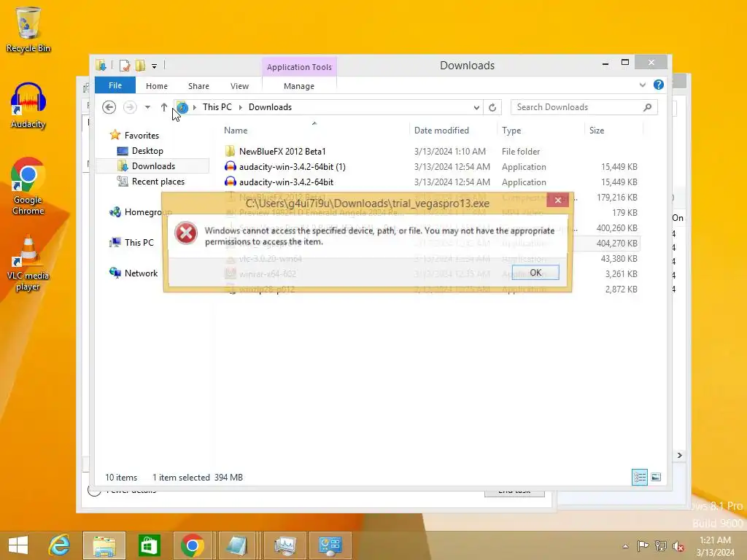Sort by the Size column header
The width and height of the screenshot is (747, 560).
597,131
